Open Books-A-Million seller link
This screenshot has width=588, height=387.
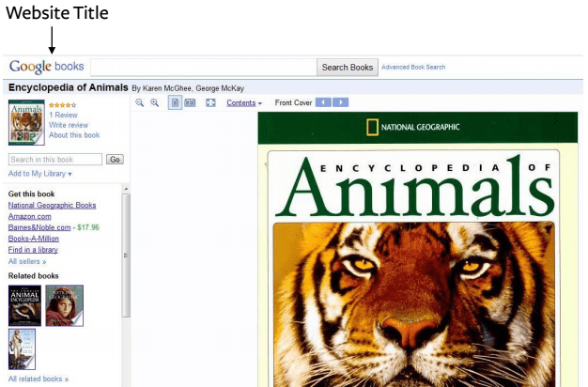(34, 239)
